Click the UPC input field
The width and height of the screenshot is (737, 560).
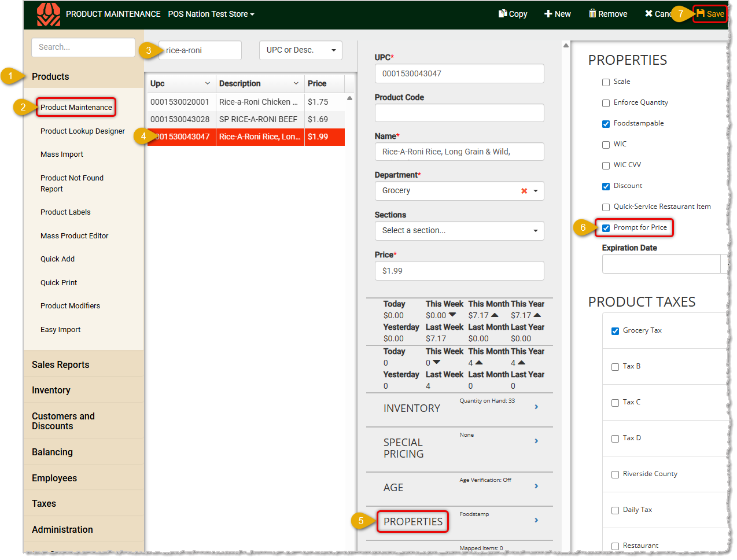pos(459,74)
